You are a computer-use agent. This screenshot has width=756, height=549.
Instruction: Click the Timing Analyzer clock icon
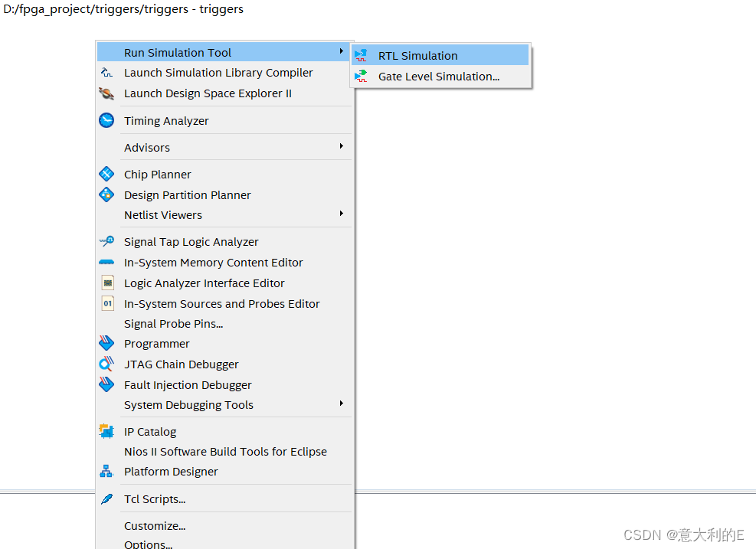pyautogui.click(x=106, y=120)
